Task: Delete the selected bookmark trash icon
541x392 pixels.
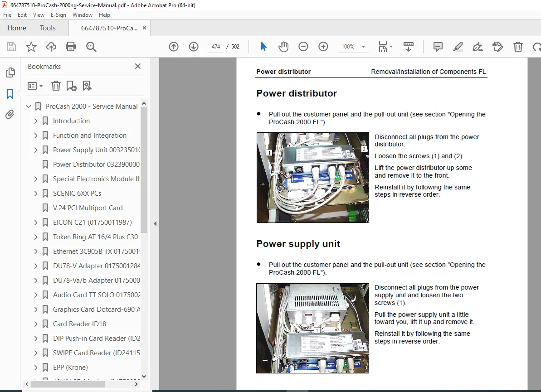Action: [56, 86]
